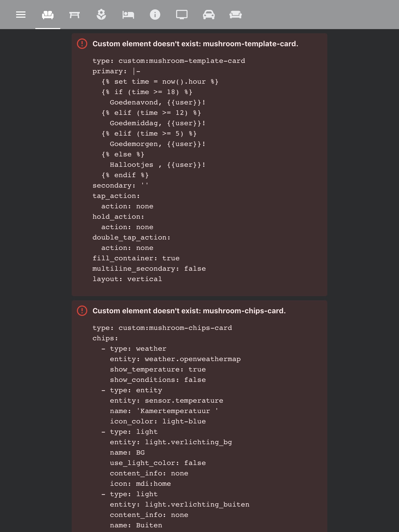This screenshot has height=532, width=399.
Task: Click the mushroom-chips-card error heading
Action: (x=189, y=310)
